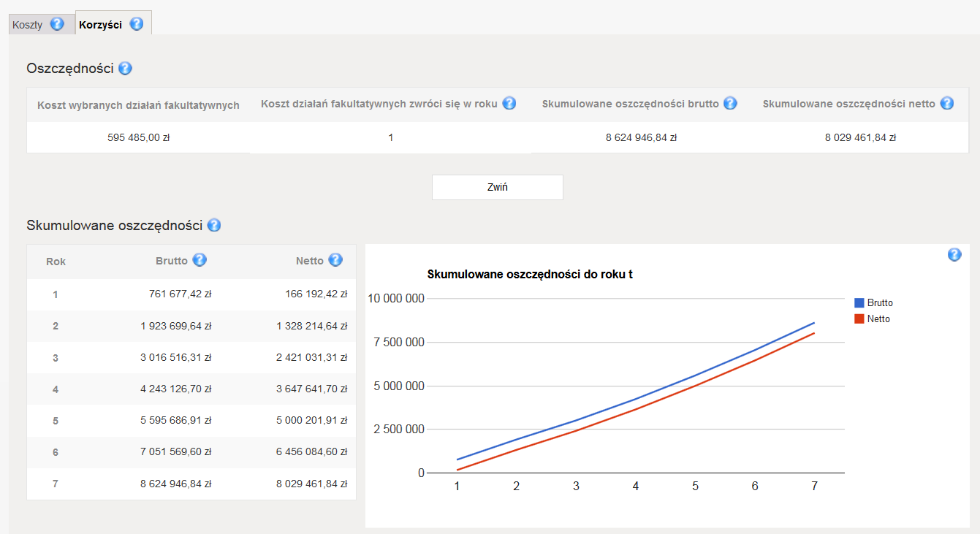Click Netto value 1 328 214,64 zł

(312, 326)
